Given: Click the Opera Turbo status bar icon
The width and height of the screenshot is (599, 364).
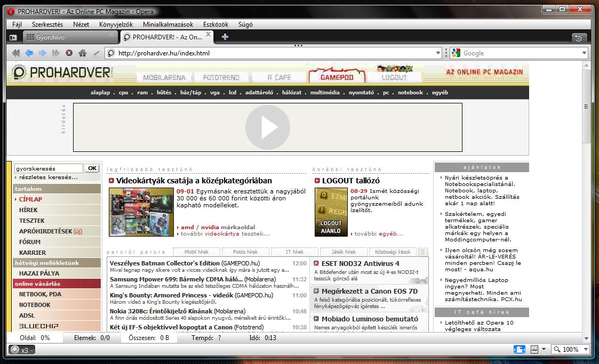Looking at the screenshot, I should point(21,350).
